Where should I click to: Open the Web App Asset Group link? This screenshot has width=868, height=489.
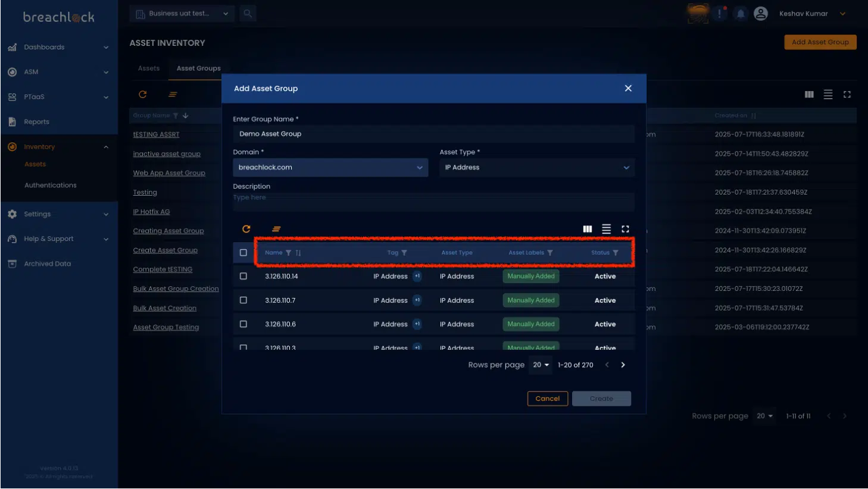coord(169,173)
